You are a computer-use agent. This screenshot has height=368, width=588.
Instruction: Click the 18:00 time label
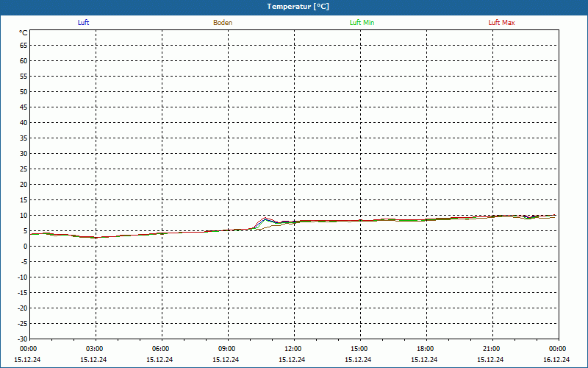[x=426, y=349]
